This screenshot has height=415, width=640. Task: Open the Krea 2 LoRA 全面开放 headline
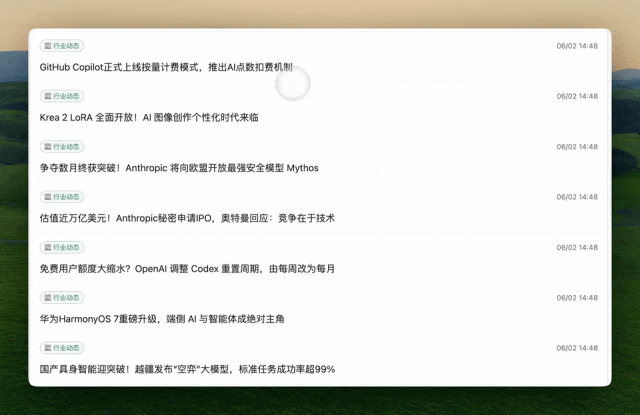coord(149,118)
